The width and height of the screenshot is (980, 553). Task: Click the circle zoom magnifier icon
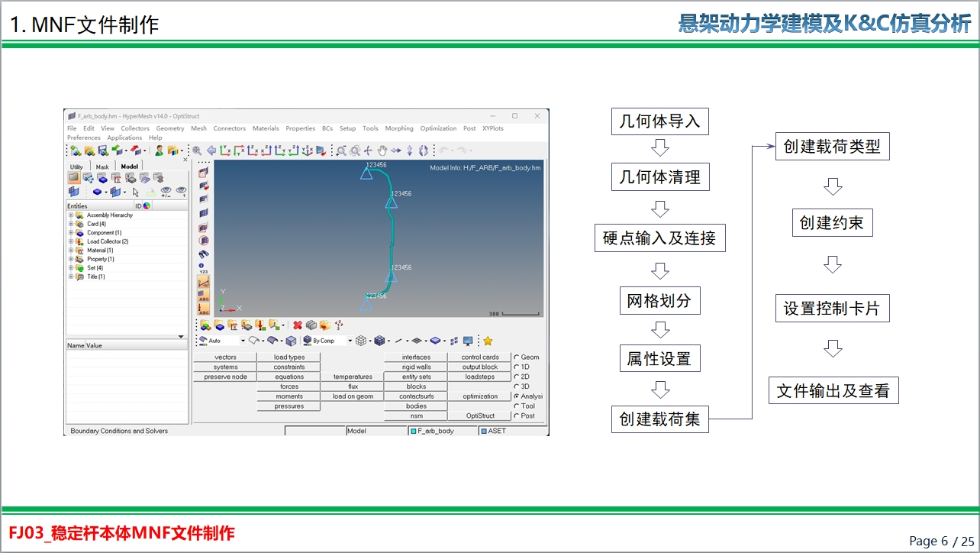tap(355, 150)
